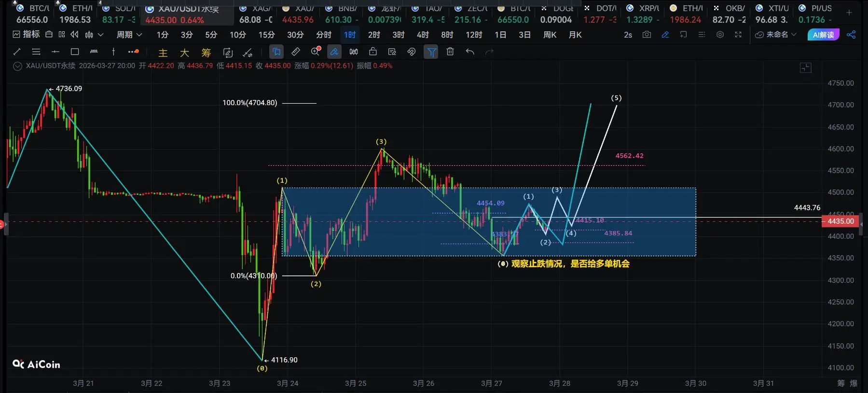Choose the vertical marker drawing tool
The image size is (868, 393).
point(113,52)
